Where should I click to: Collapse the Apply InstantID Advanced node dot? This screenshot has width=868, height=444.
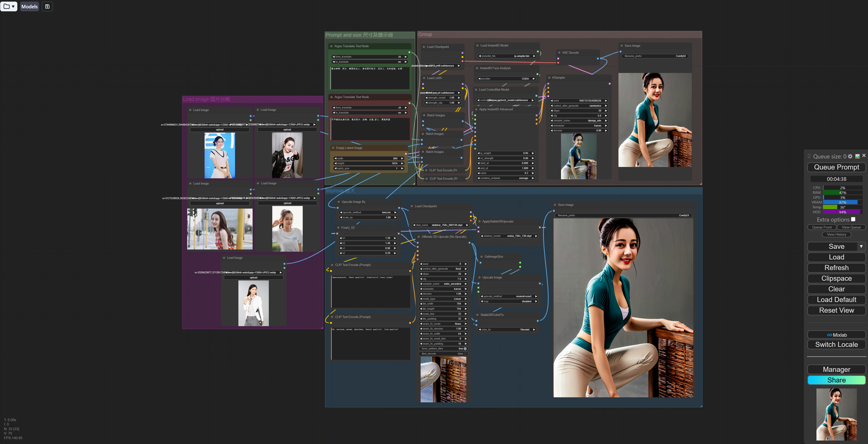(477, 109)
